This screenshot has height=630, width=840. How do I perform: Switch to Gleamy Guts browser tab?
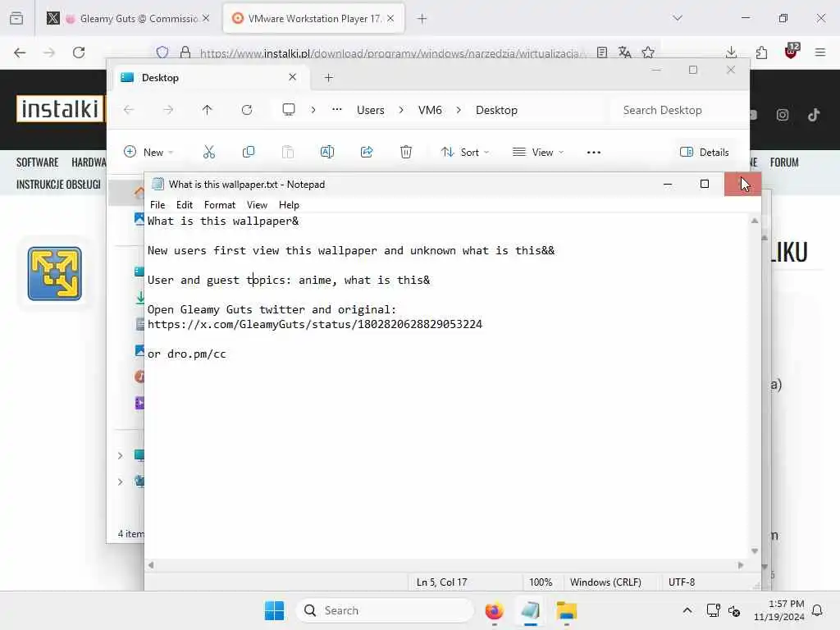[129, 19]
